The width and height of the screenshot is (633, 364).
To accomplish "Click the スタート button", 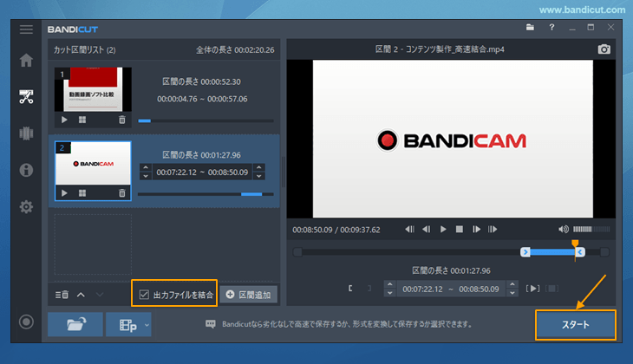I will [576, 325].
